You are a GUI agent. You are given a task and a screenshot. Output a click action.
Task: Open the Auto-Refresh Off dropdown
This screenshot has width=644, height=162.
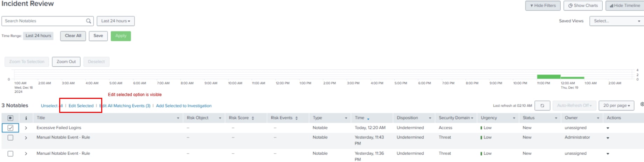574,106
